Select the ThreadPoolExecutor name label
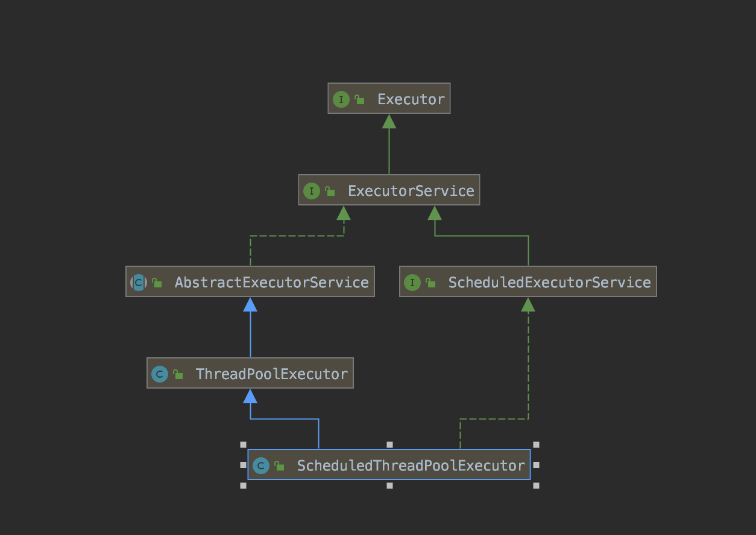 (x=272, y=374)
